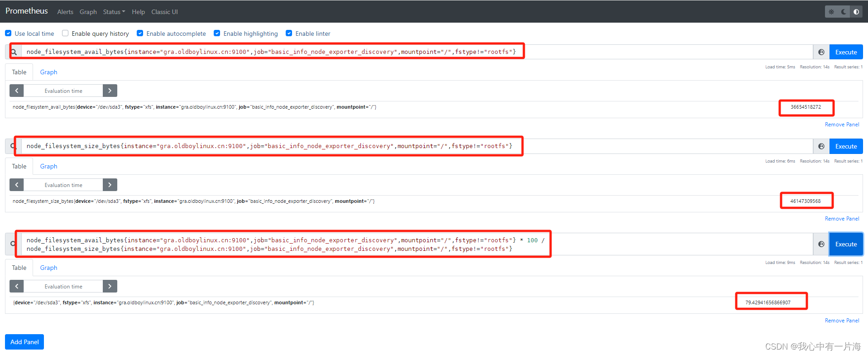The image size is (868, 355).
Task: Switch to Classic UI
Action: coord(164,12)
